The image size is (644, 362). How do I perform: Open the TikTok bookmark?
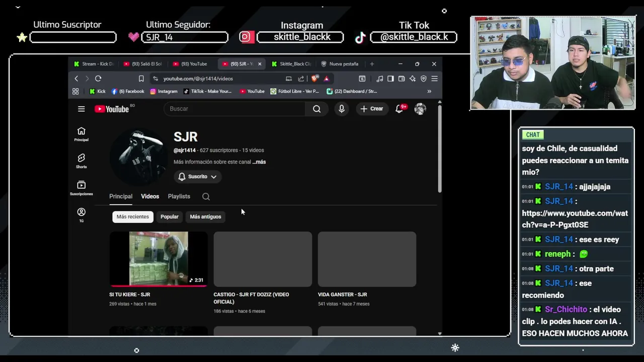point(207,92)
